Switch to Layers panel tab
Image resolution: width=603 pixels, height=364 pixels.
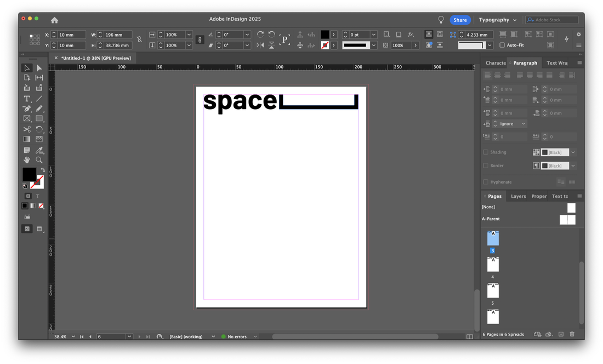click(518, 196)
